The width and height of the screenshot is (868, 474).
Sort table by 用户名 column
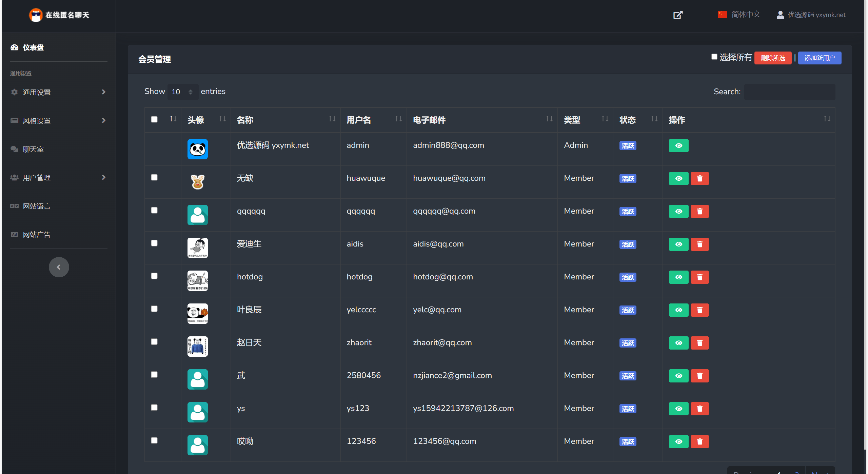point(373,120)
